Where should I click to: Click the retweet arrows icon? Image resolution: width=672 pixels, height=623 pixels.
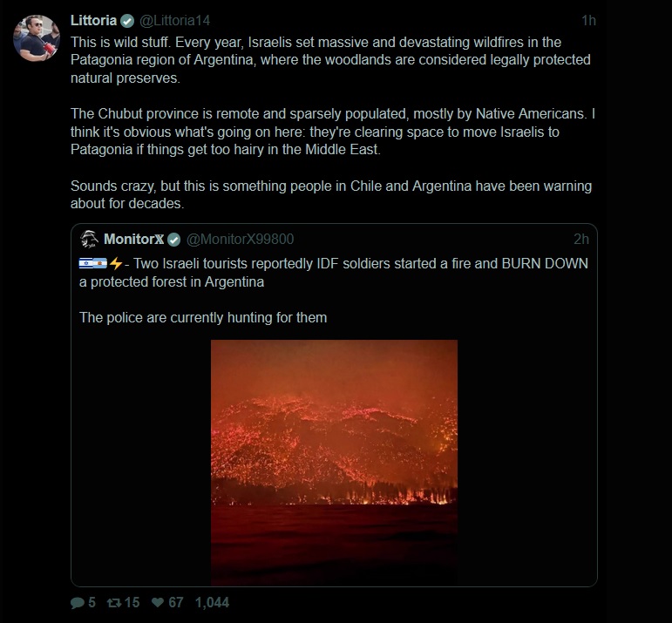[x=113, y=603]
